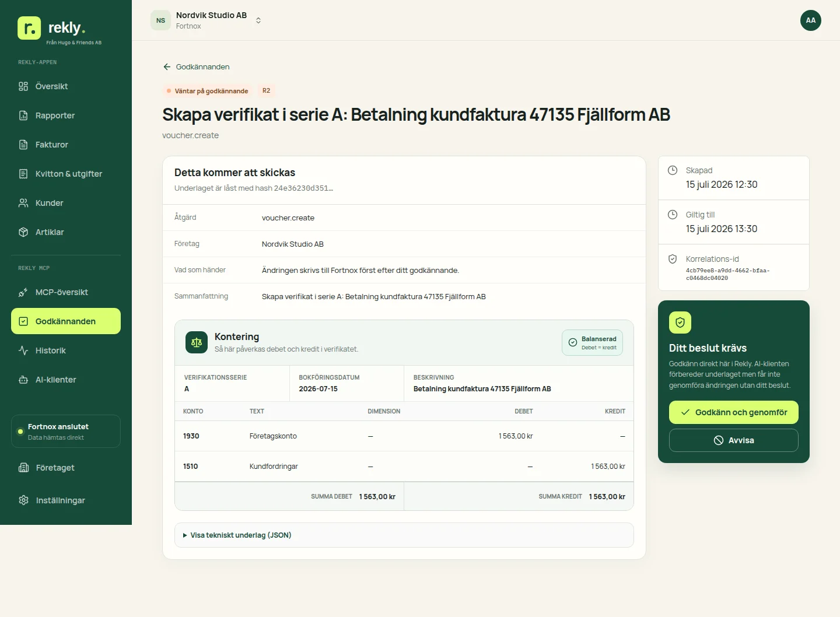
Task: Click the KONTO column header
Action: tap(193, 412)
